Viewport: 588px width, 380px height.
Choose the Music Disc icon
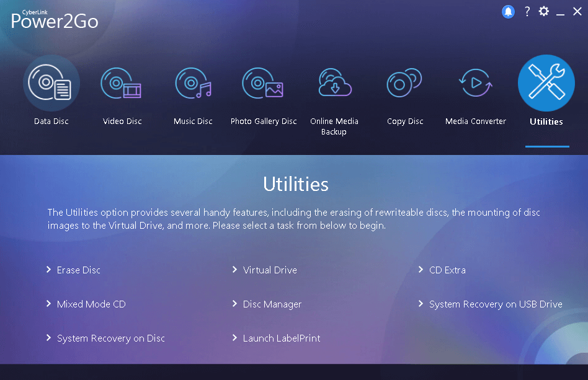coord(193,83)
